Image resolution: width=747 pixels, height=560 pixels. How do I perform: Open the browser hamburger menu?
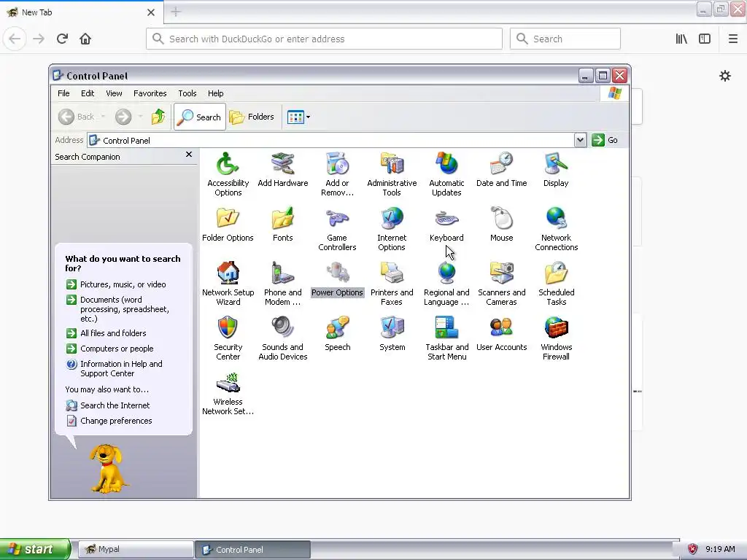732,39
